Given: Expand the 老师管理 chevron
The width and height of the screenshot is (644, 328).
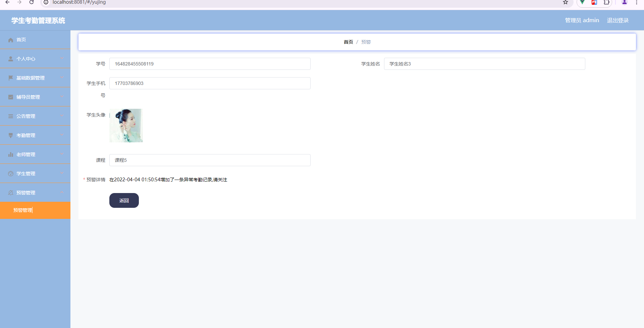Looking at the screenshot, I should [62, 154].
